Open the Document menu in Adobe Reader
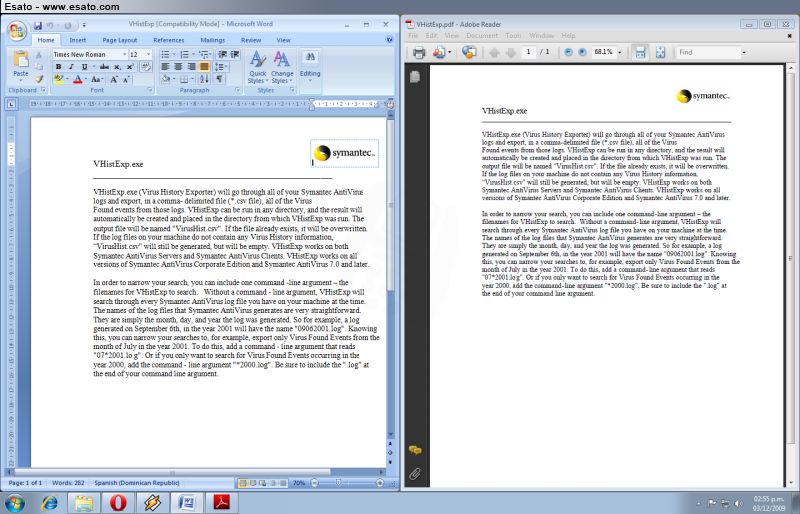800x514 pixels. [482, 36]
